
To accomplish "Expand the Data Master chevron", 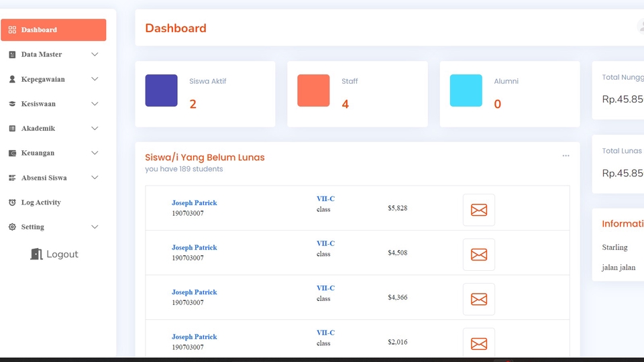I will pos(95,54).
